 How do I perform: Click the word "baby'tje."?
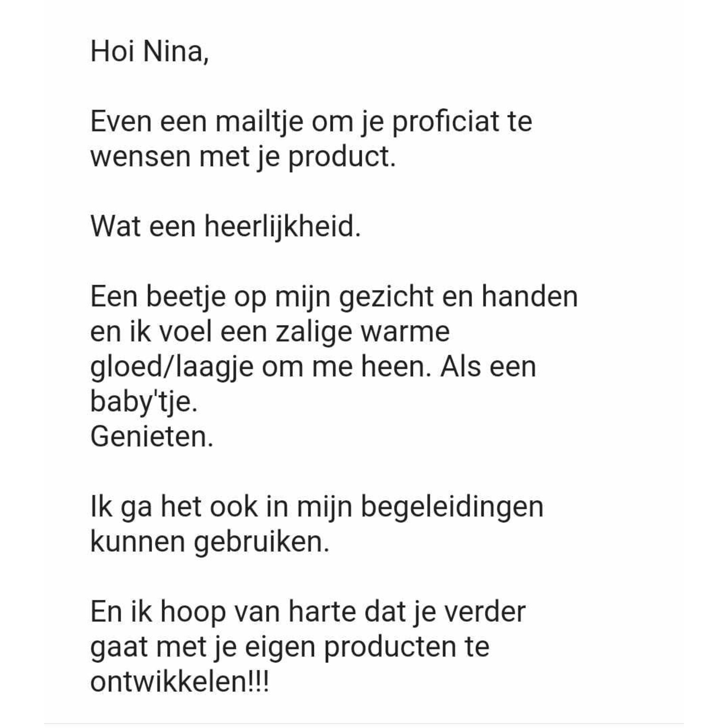[144, 401]
